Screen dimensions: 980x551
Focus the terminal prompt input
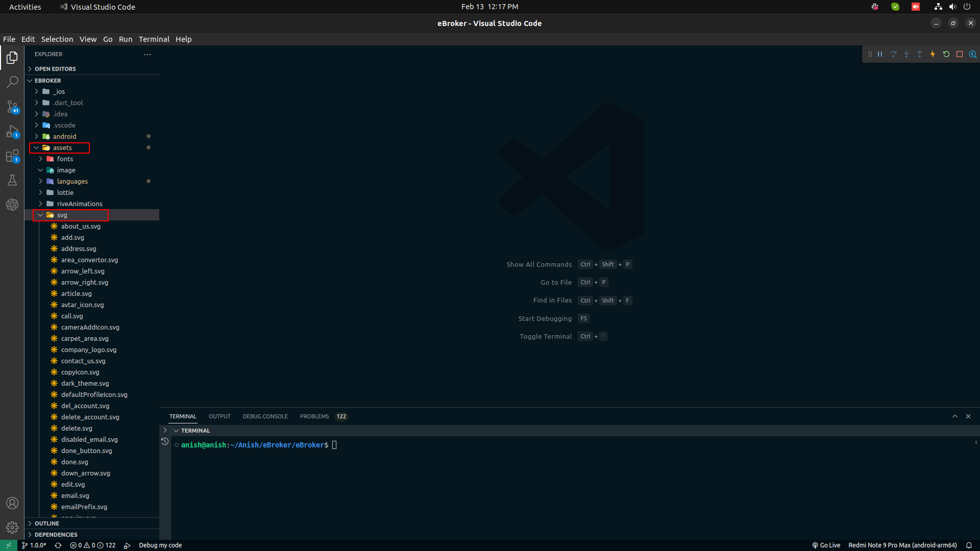pyautogui.click(x=334, y=445)
